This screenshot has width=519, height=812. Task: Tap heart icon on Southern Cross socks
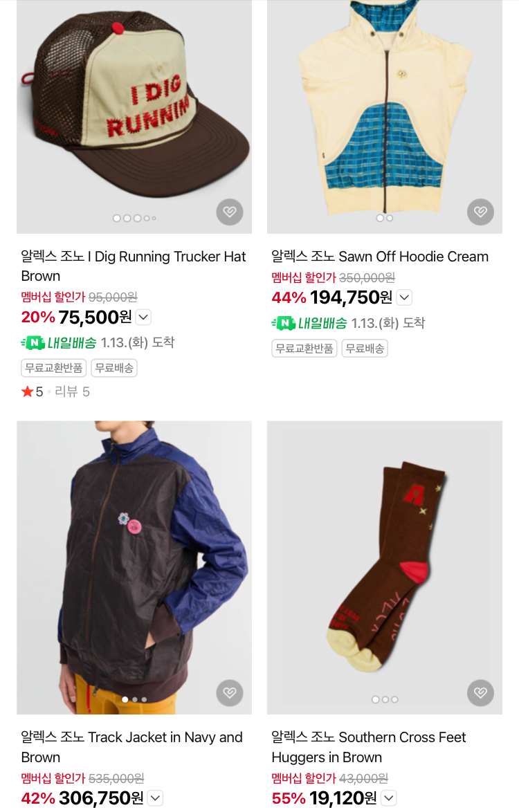(x=480, y=692)
